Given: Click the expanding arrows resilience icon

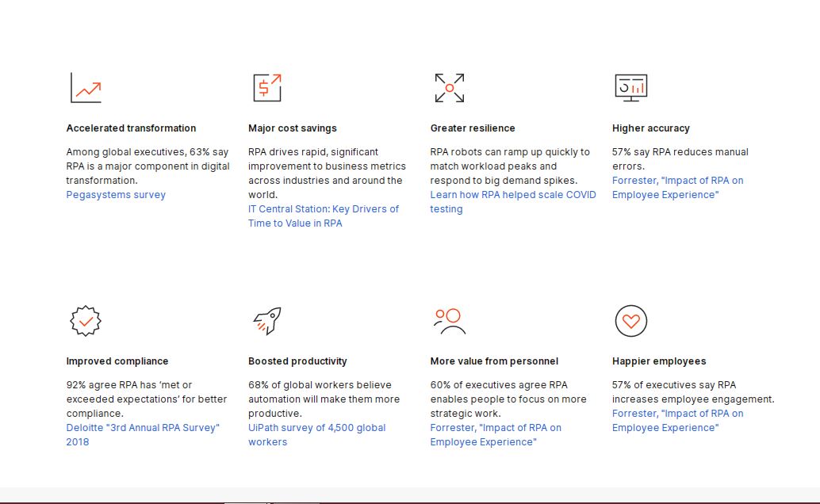Looking at the screenshot, I should [449, 88].
